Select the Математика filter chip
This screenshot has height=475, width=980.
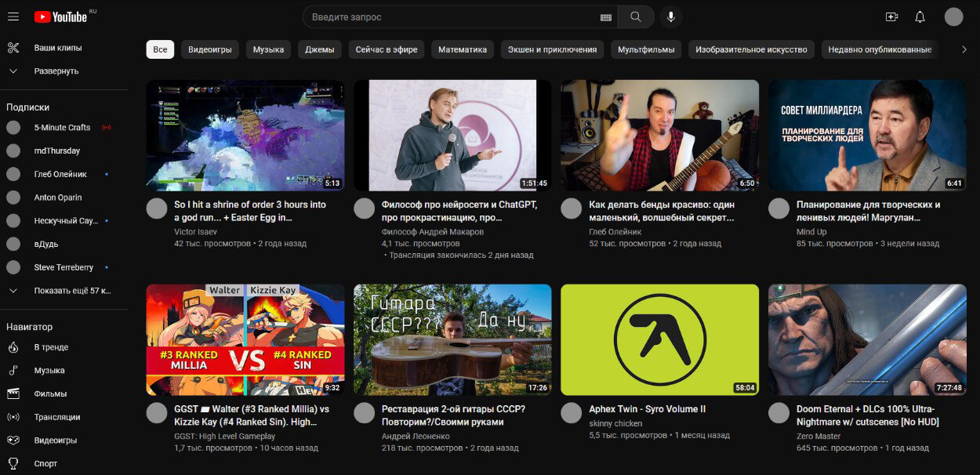point(463,49)
